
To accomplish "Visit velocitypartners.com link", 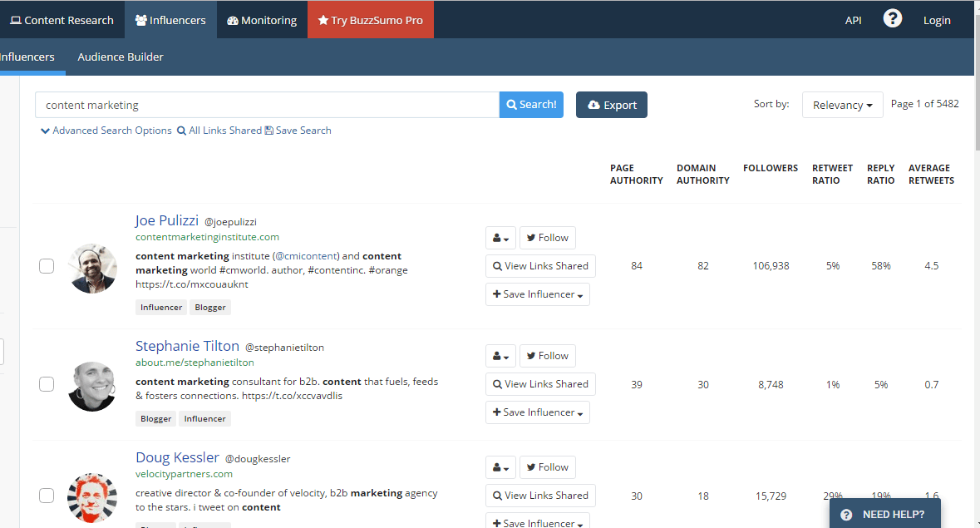I will coord(184,474).
